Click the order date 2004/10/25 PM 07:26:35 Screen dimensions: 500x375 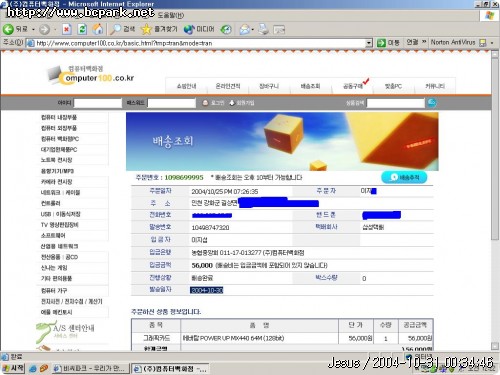225,192
